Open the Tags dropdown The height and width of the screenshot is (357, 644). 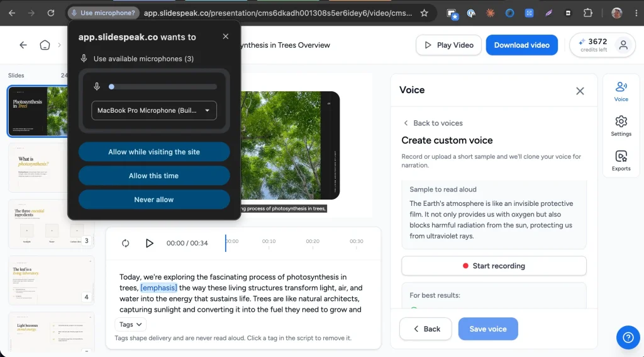point(130,324)
